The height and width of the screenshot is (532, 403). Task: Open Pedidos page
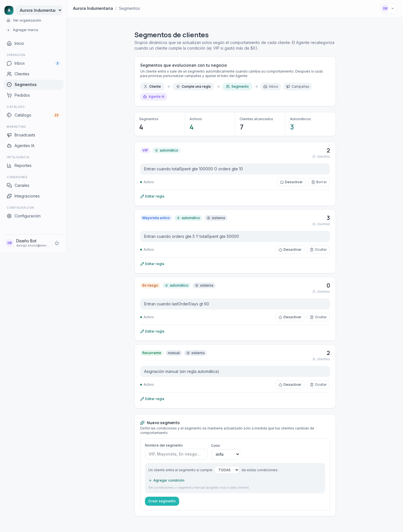pyautogui.click(x=33, y=95)
